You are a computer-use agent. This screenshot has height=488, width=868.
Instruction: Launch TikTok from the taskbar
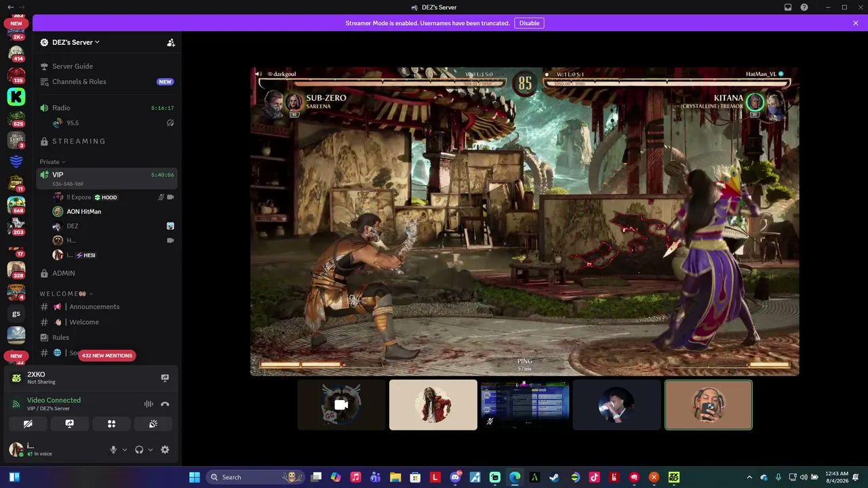(x=594, y=477)
